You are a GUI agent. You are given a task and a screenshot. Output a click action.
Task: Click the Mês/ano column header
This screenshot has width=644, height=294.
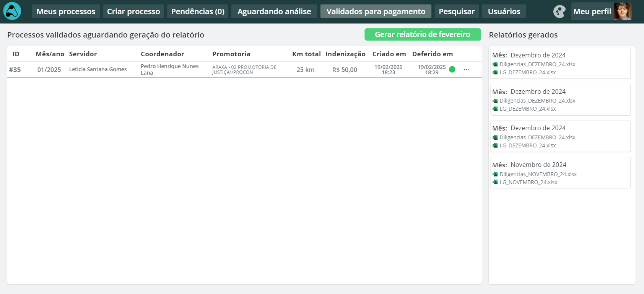pyautogui.click(x=50, y=54)
